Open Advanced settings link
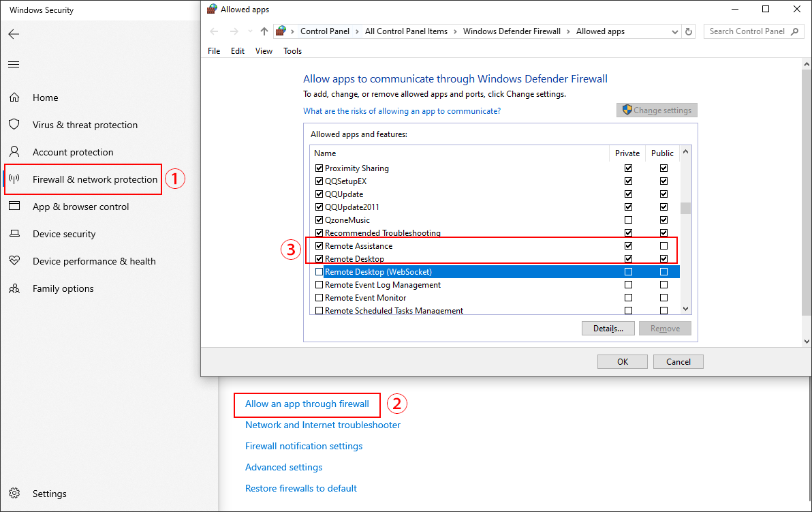The height and width of the screenshot is (512, 812). click(284, 468)
